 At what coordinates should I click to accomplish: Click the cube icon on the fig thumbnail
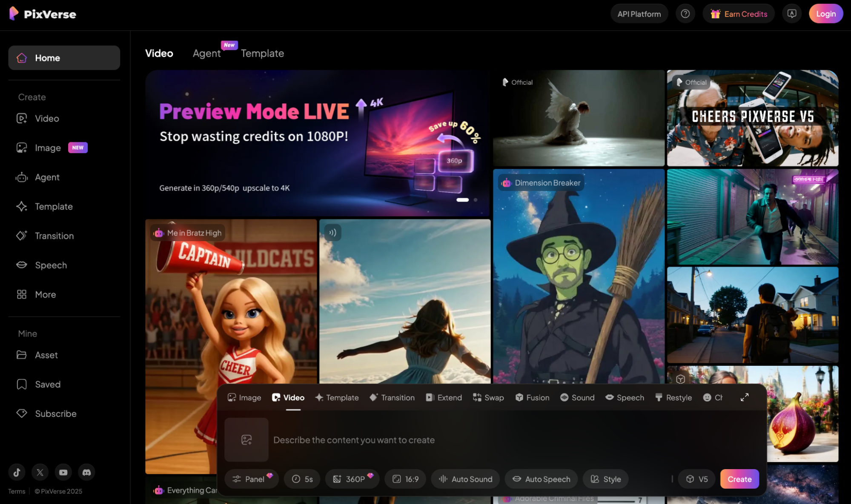(x=680, y=379)
